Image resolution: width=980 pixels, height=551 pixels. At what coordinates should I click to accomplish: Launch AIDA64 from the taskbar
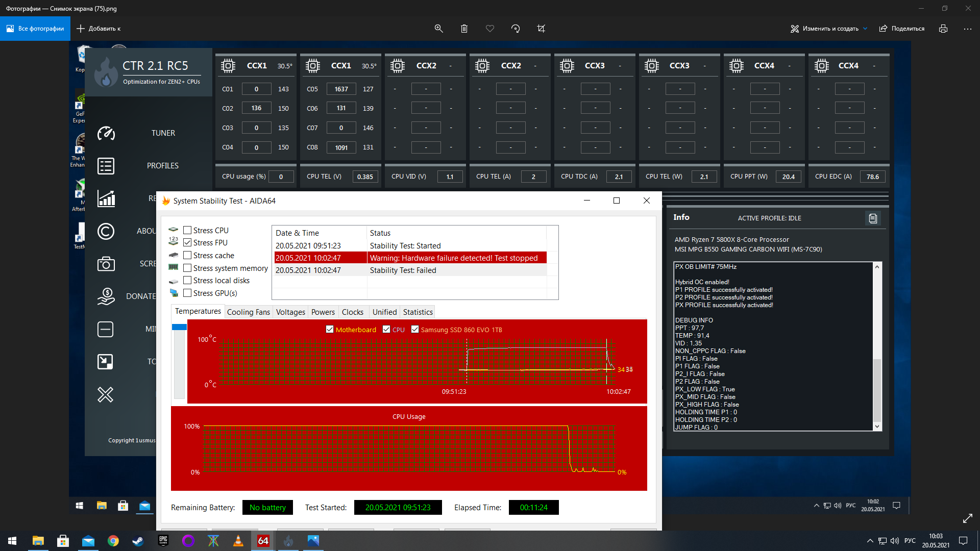tap(263, 541)
